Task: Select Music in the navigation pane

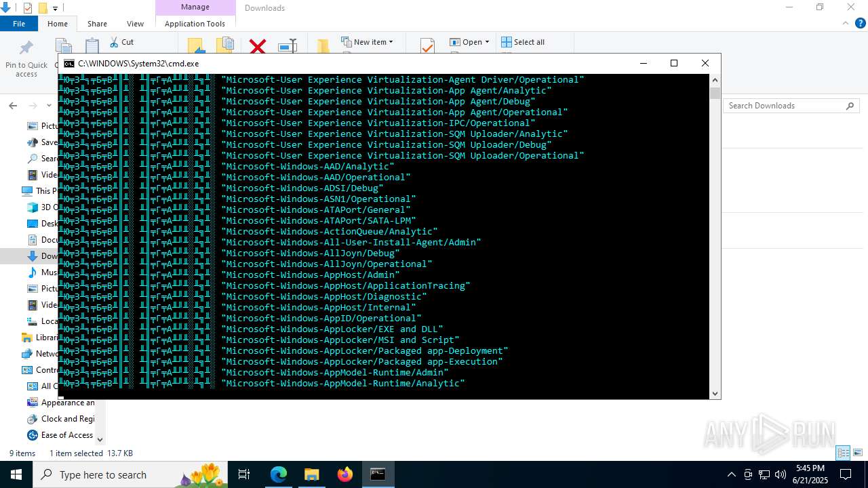Action: coord(41,272)
